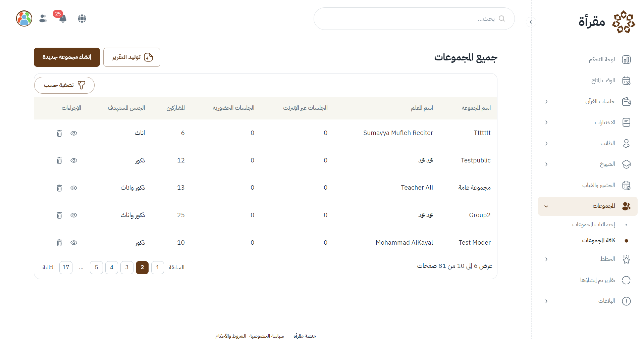This screenshot has height=343, width=644.
Task: Go to لوحة التحكم dashboard menu item
Action: pyautogui.click(x=602, y=59)
